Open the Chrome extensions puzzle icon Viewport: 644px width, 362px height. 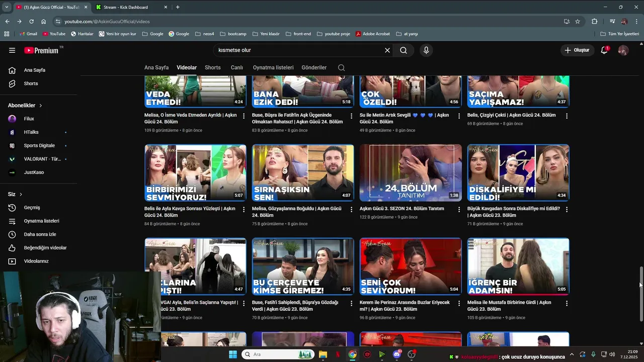coord(595,22)
